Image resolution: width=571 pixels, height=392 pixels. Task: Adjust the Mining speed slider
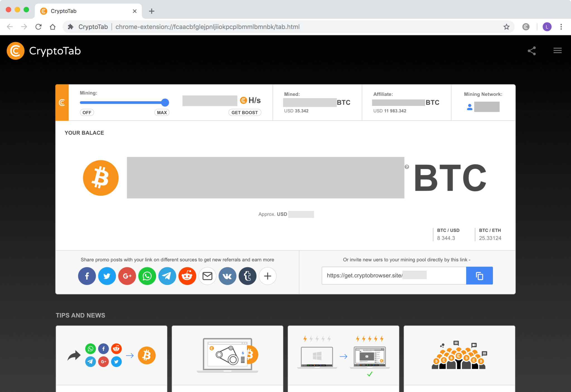click(x=164, y=102)
